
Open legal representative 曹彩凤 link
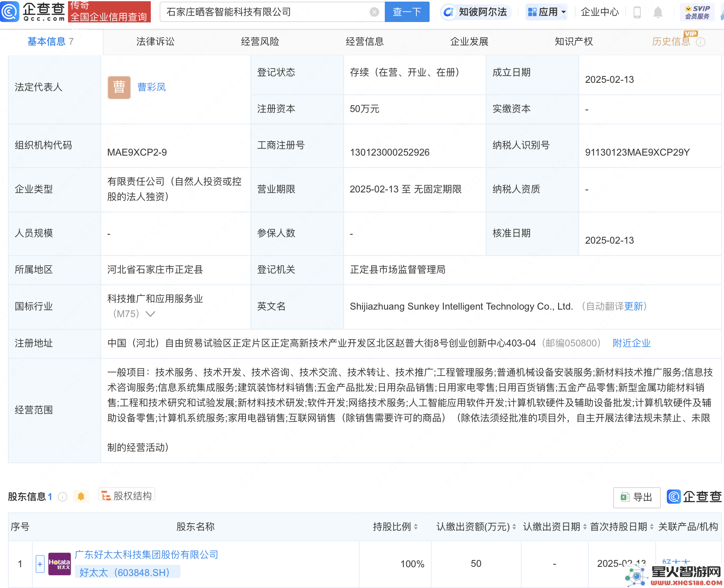pos(152,87)
